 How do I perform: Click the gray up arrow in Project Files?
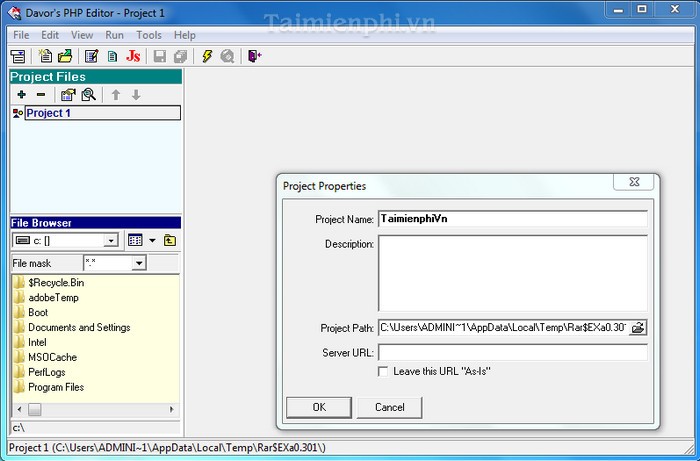pyautogui.click(x=116, y=95)
